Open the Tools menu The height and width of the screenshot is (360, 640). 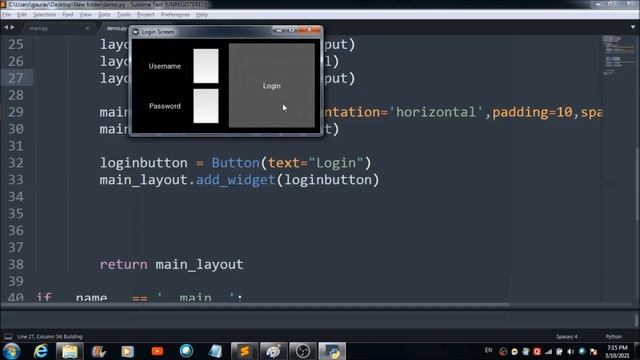pyautogui.click(x=124, y=15)
